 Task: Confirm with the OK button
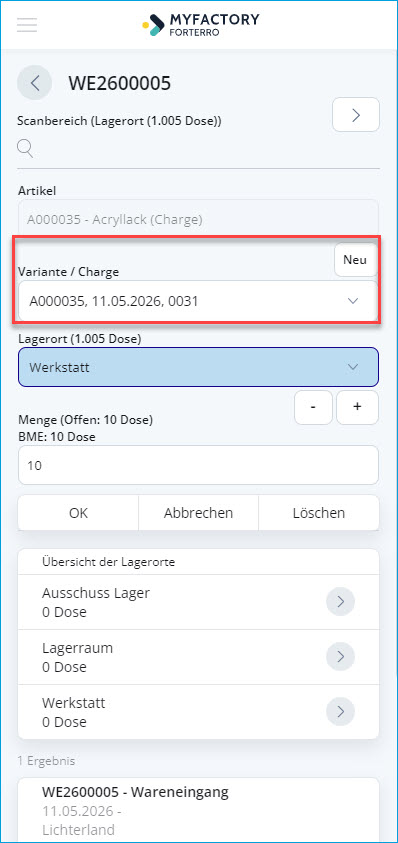pos(78,513)
